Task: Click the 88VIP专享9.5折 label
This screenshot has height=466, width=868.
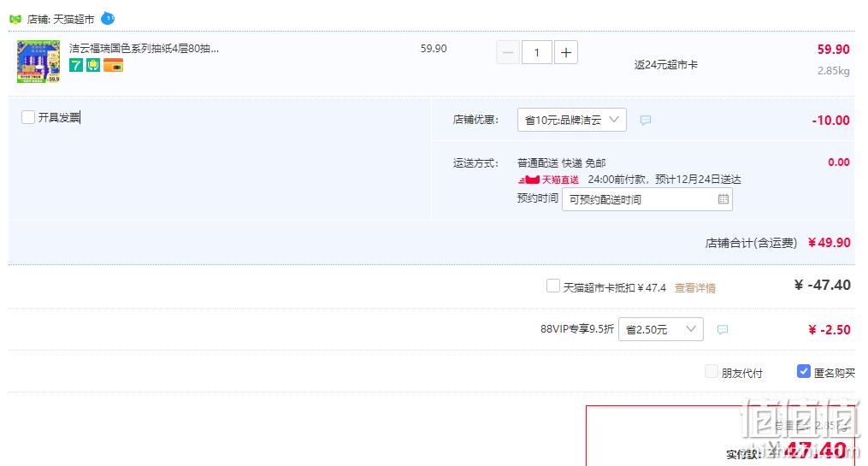Action: [577, 329]
